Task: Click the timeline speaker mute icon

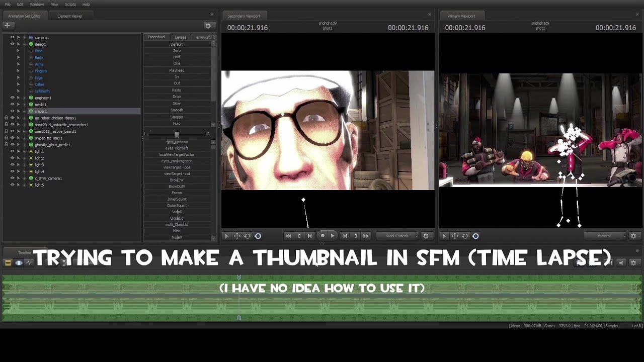Action: tap(621, 262)
